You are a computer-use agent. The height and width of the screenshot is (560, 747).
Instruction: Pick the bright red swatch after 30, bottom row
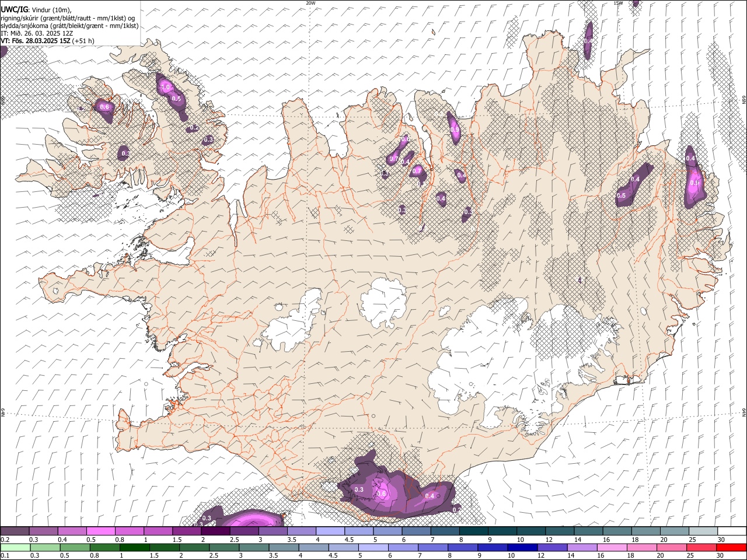pos(731,548)
